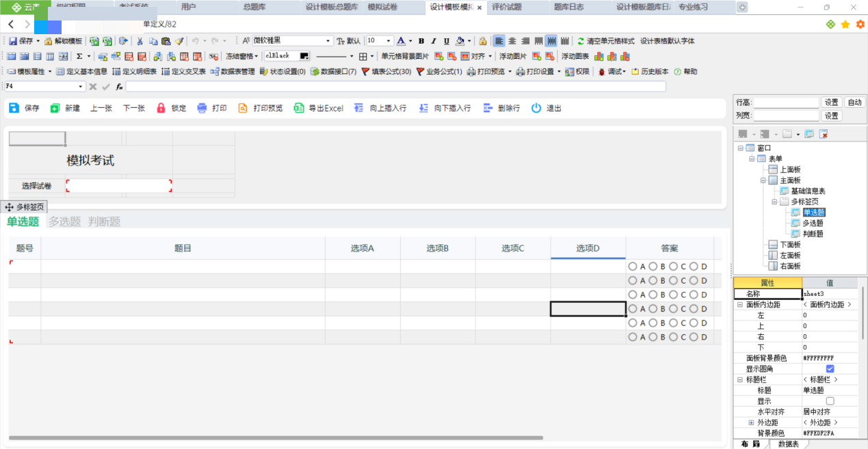Viewport: 868px width, 449px height.
Task: Align cell text to right
Action: pyautogui.click(x=525, y=41)
